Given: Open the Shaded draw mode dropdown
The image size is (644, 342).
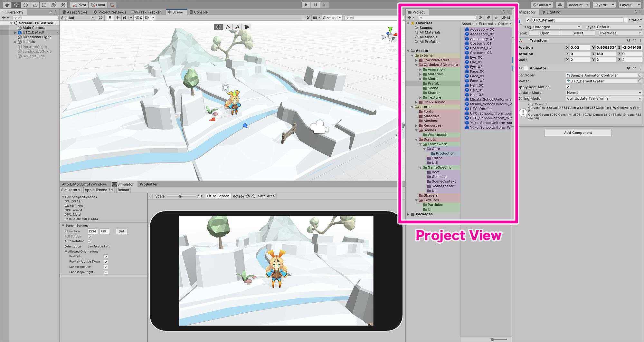Looking at the screenshot, I should click(77, 18).
